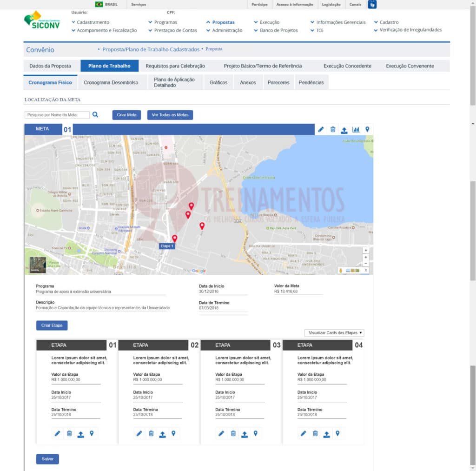Click the Satellite map view thumbnail
This screenshot has width=476, height=471.
pos(38,264)
